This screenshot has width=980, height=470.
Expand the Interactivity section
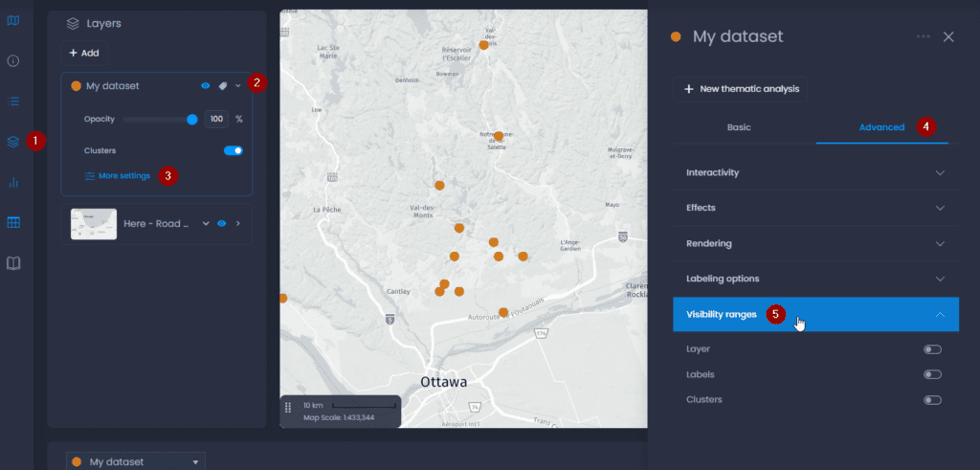(x=815, y=172)
